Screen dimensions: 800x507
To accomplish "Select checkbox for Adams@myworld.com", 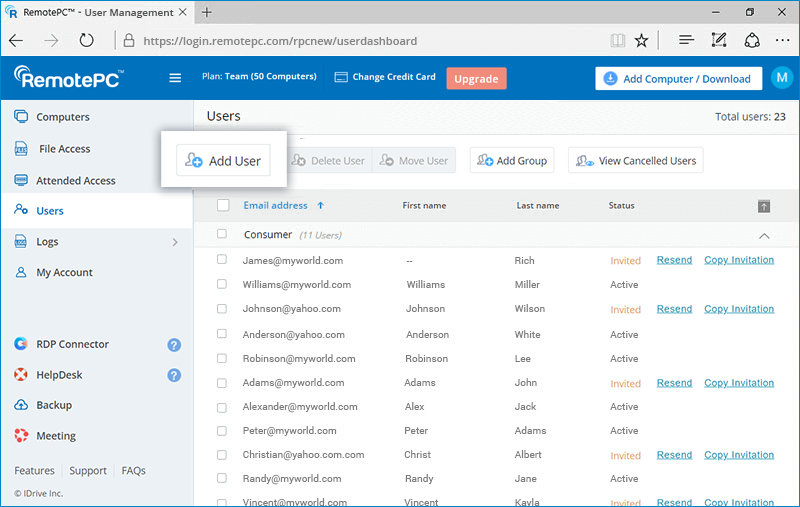I will (222, 383).
